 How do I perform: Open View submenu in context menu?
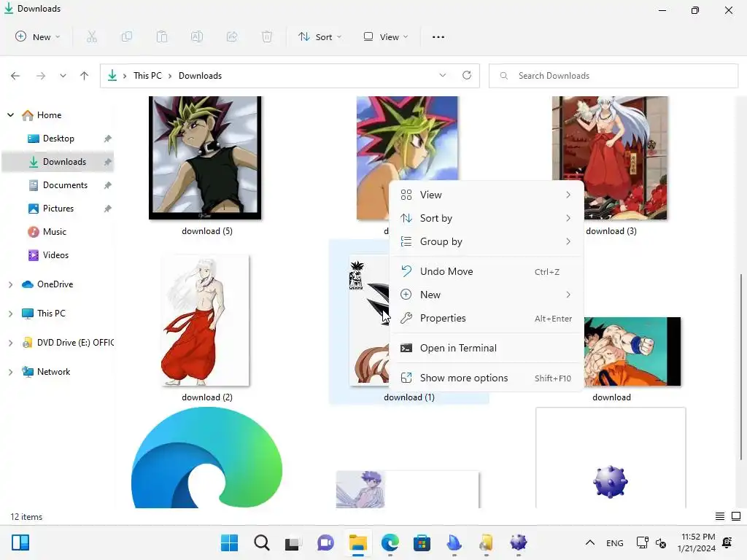pyautogui.click(x=487, y=195)
